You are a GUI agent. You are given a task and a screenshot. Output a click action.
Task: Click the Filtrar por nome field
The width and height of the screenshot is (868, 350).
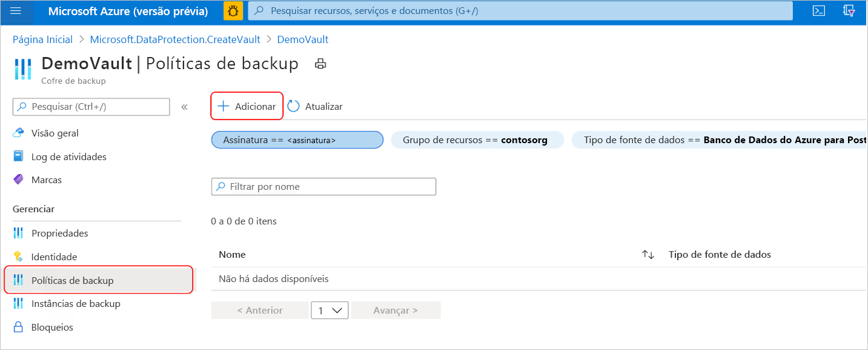323,187
